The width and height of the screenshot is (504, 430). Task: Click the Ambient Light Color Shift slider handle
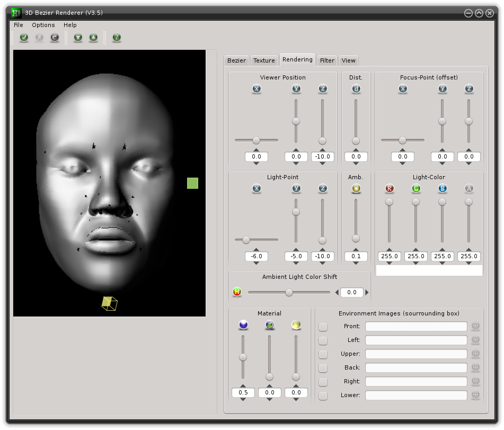(289, 292)
